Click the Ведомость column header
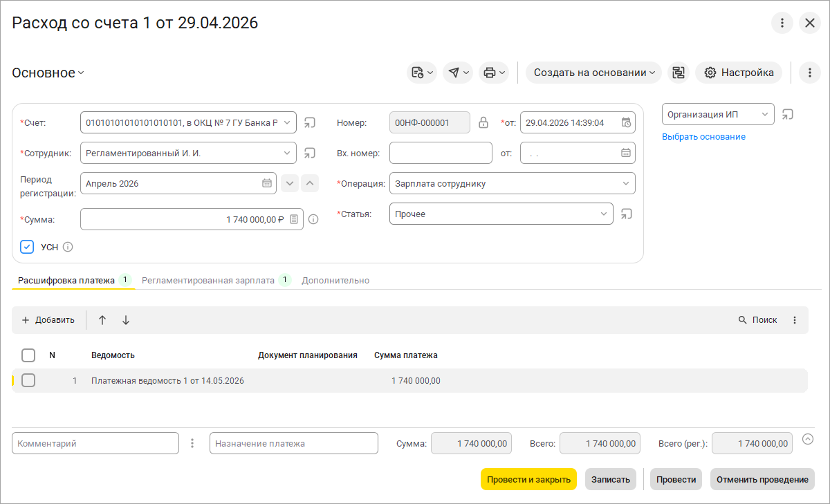 tap(113, 355)
